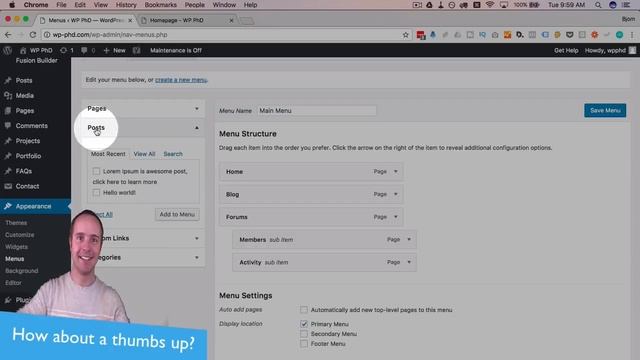Click the Save Menu button
The height and width of the screenshot is (360, 640).
(x=605, y=110)
